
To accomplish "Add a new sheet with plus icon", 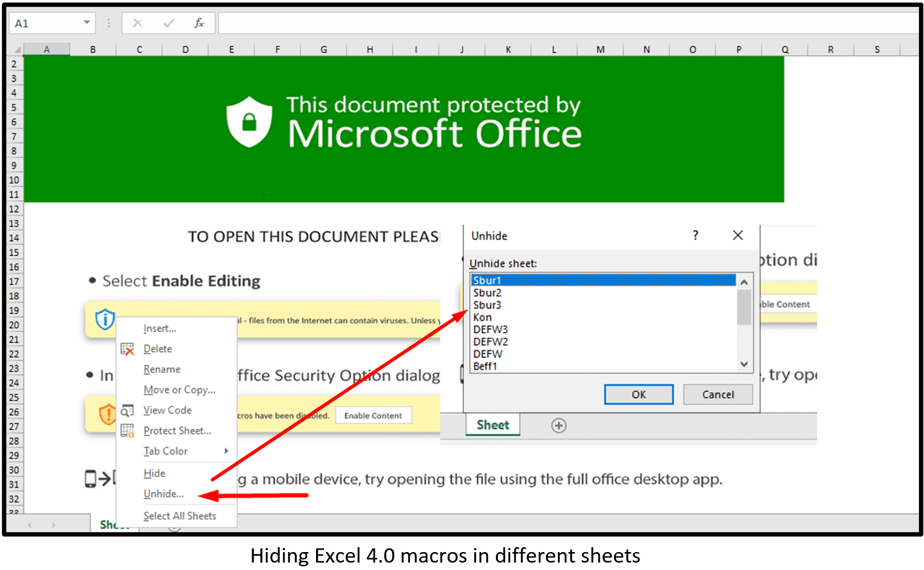I will coord(558,425).
